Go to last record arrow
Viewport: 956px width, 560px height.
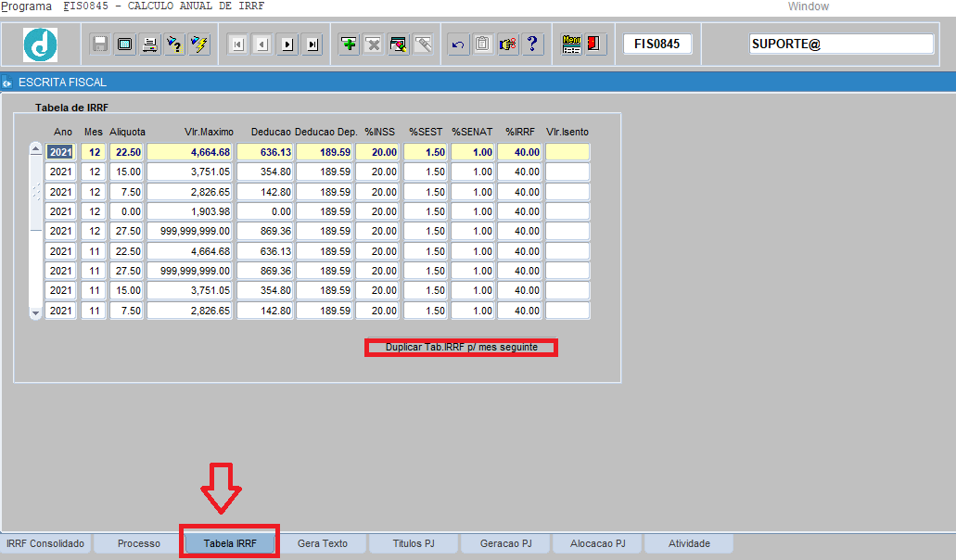312,45
